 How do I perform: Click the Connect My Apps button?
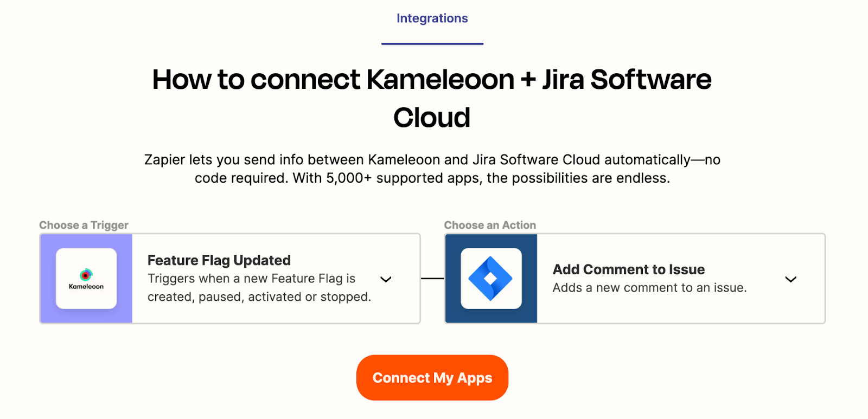point(432,378)
